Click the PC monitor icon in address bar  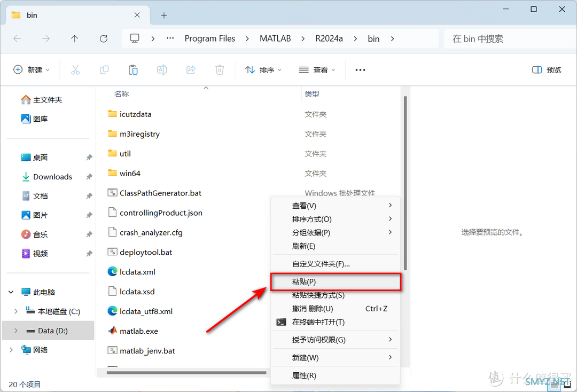pos(135,38)
